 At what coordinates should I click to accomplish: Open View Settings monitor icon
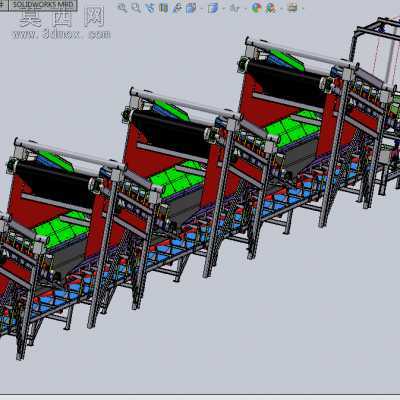pos(292,8)
